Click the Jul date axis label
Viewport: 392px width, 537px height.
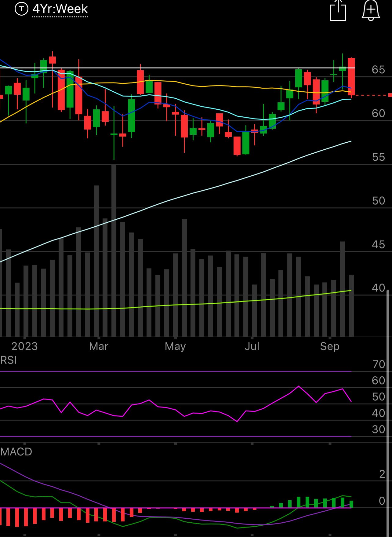tap(252, 346)
